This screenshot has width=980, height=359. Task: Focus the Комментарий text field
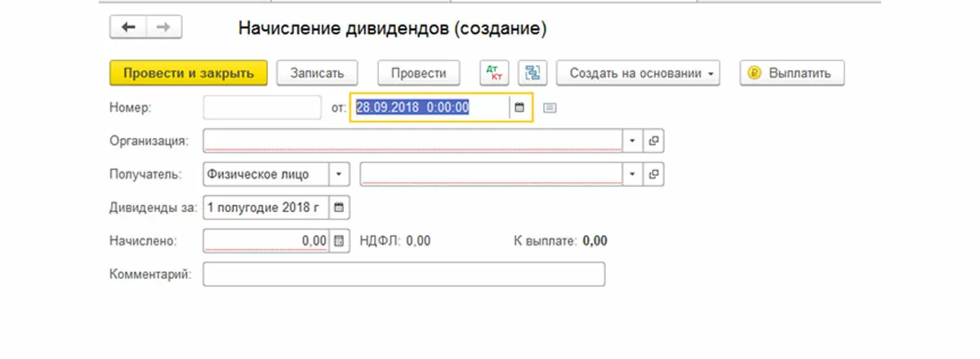click(404, 274)
